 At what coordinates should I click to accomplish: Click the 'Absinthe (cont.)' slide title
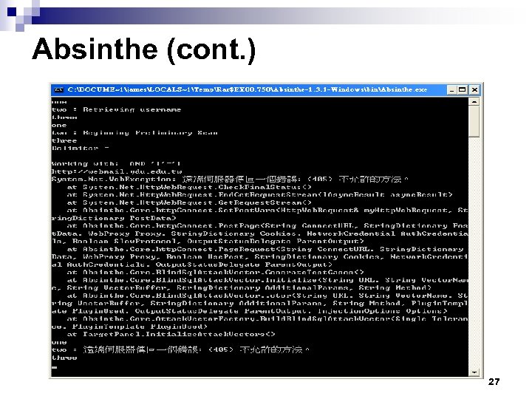144,50
